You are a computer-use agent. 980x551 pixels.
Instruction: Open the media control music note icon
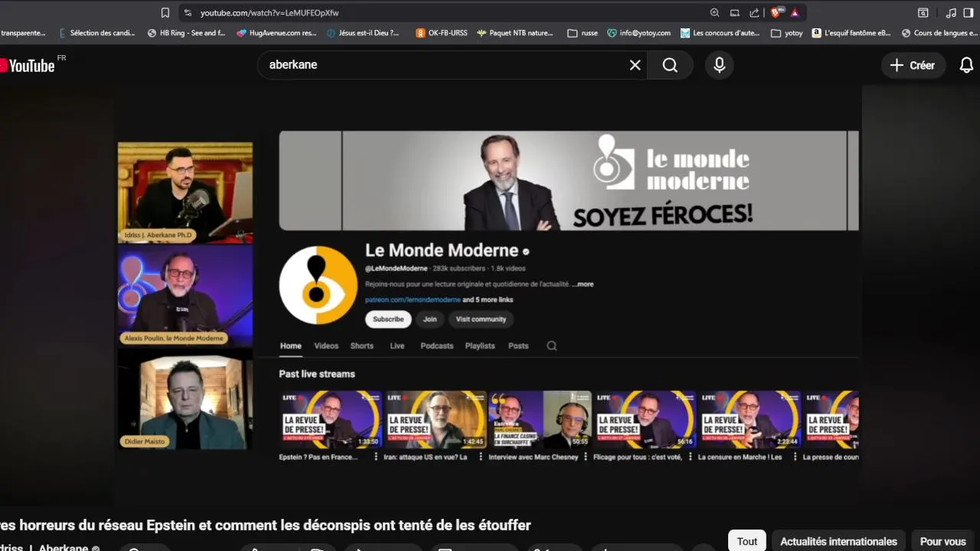(x=951, y=12)
